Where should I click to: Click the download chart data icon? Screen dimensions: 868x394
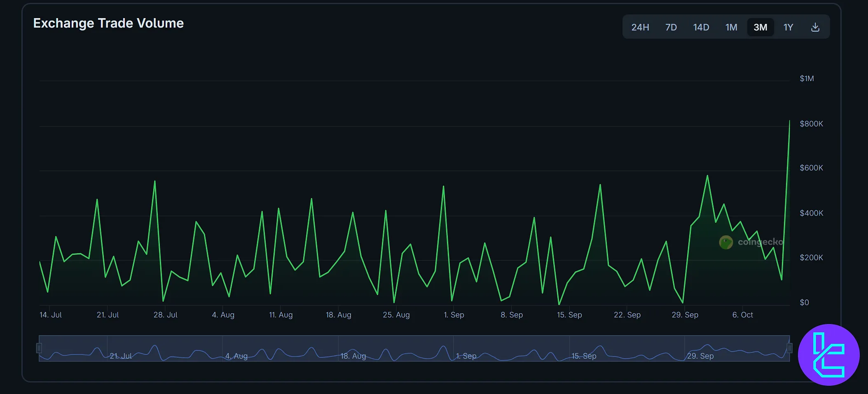(814, 27)
